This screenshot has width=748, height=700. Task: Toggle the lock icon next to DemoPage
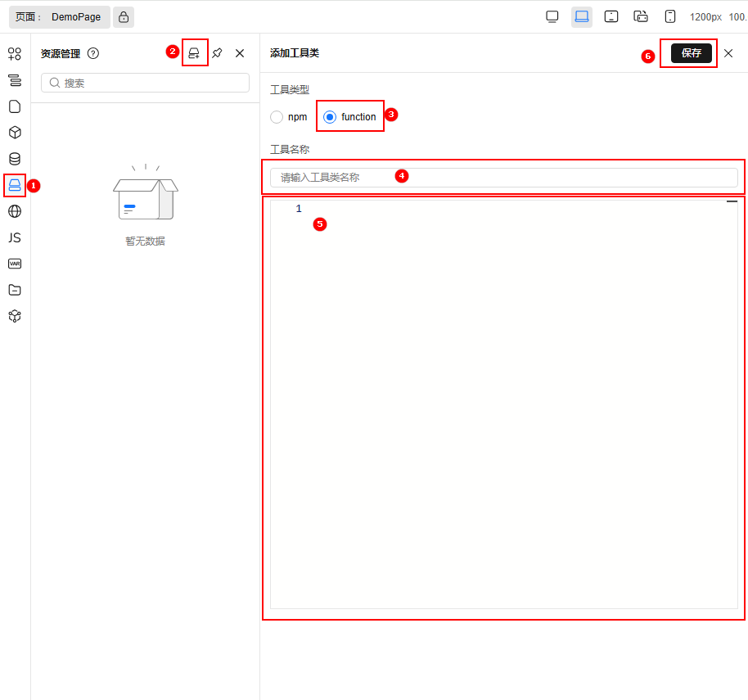(x=123, y=16)
